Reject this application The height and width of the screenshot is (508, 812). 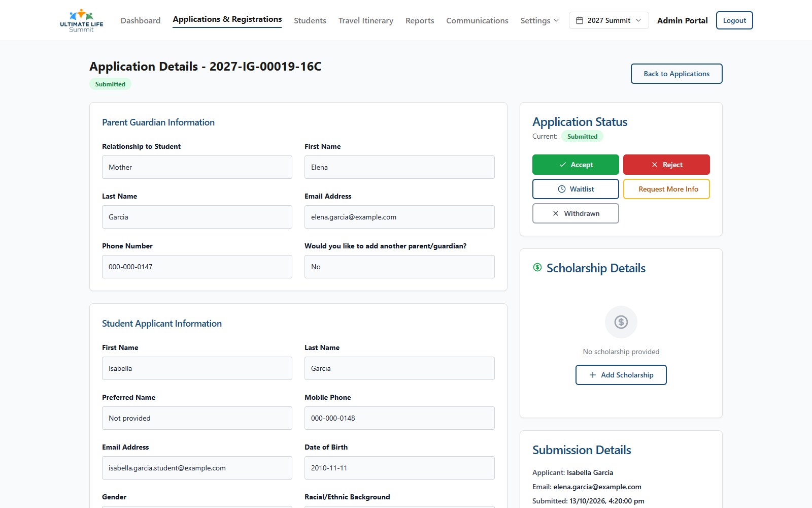(x=666, y=165)
